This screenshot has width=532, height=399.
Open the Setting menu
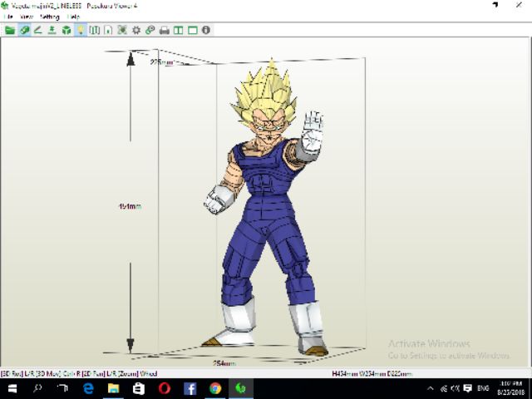click(x=50, y=17)
